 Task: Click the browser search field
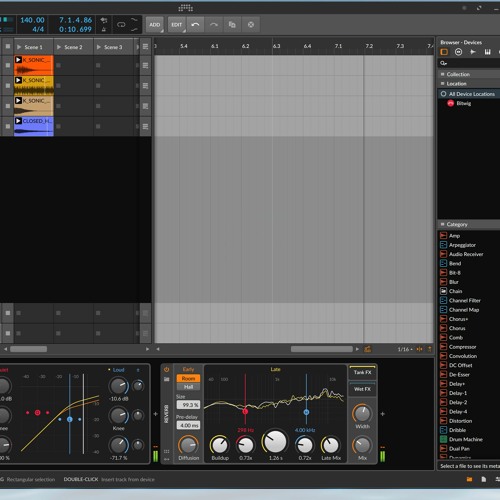[x=469, y=63]
